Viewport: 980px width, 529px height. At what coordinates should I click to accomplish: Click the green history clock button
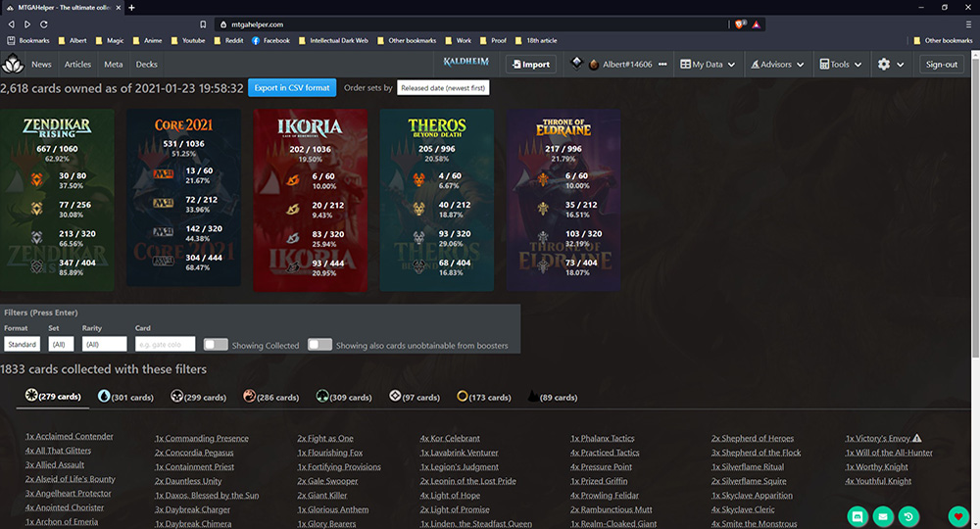coord(908,516)
